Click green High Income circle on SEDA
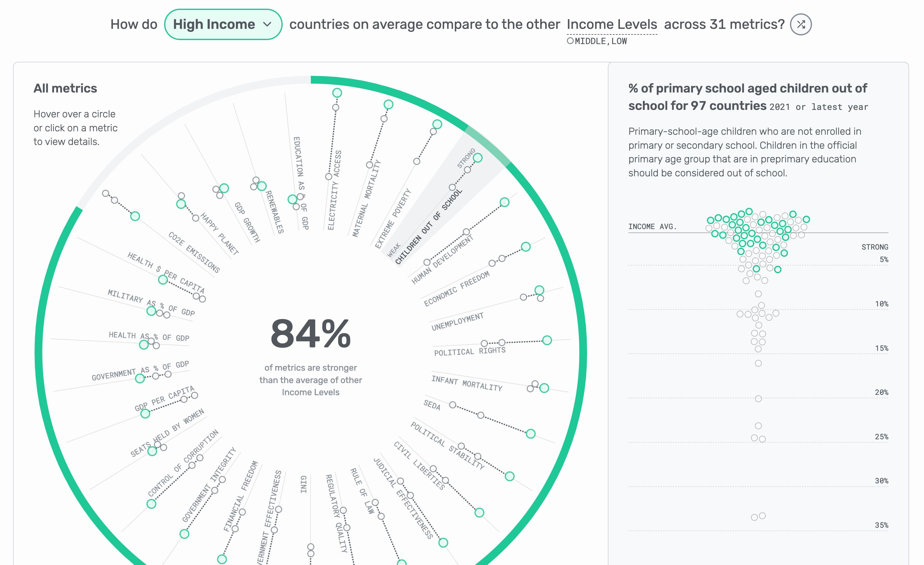The height and width of the screenshot is (565, 924). (x=530, y=434)
